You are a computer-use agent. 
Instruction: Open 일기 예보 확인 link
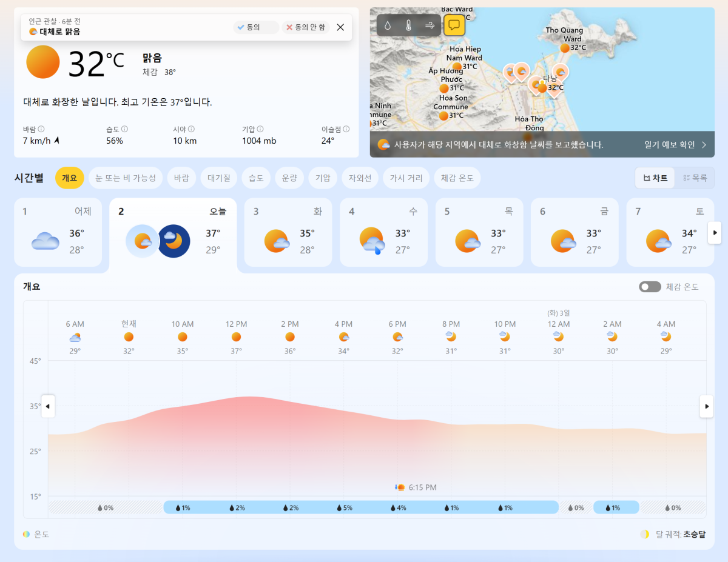pos(675,145)
